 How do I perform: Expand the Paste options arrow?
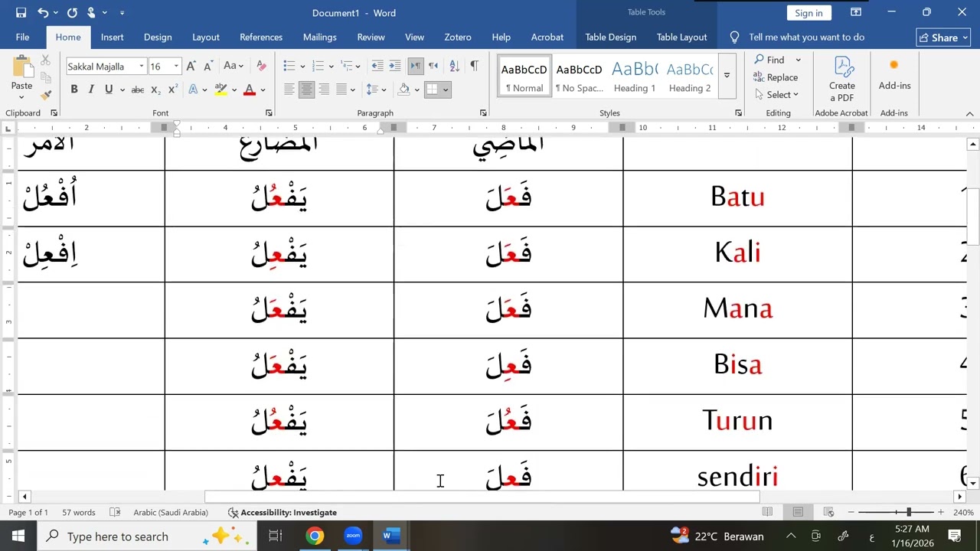(x=22, y=97)
